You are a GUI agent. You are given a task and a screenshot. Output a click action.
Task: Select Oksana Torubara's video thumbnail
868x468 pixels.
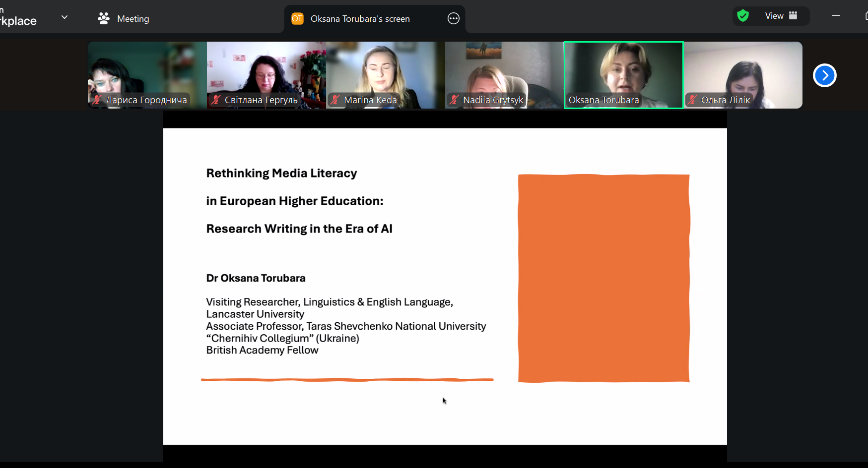[x=623, y=69]
